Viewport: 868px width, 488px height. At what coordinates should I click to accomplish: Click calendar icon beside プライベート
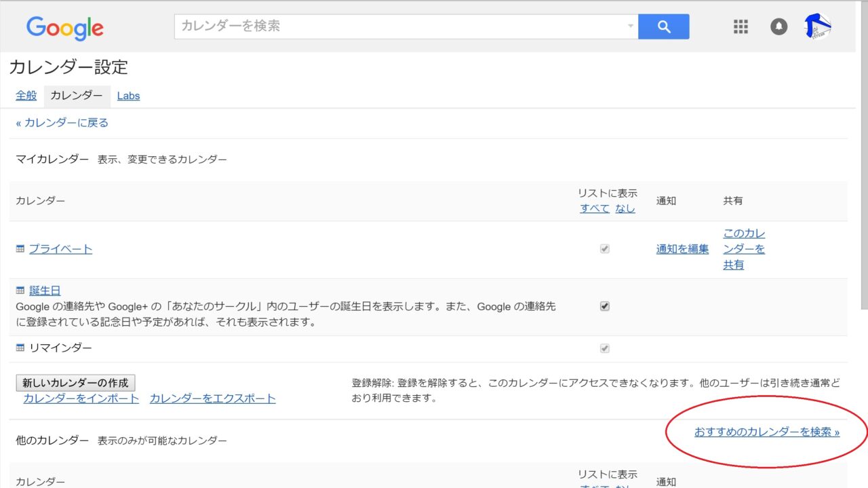[20, 249]
